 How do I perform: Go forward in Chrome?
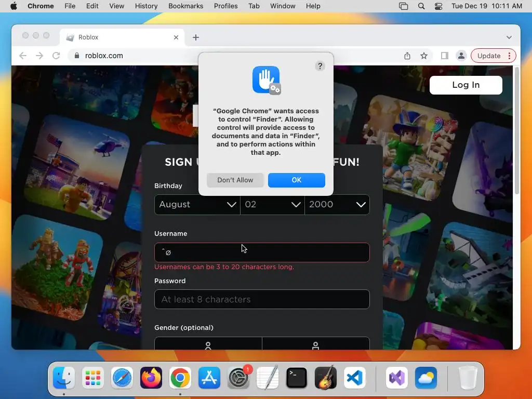coord(39,56)
